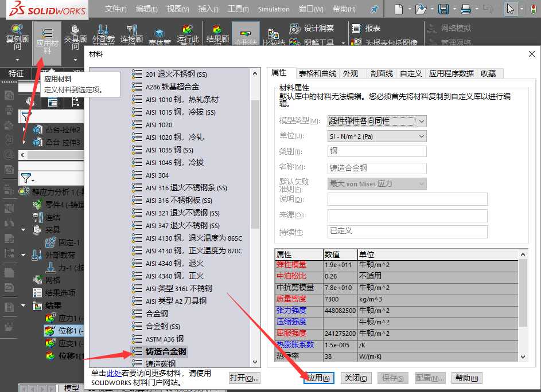This screenshot has width=541, height=392.
Task: Switch to the 外观 tab
Action: coord(351,73)
